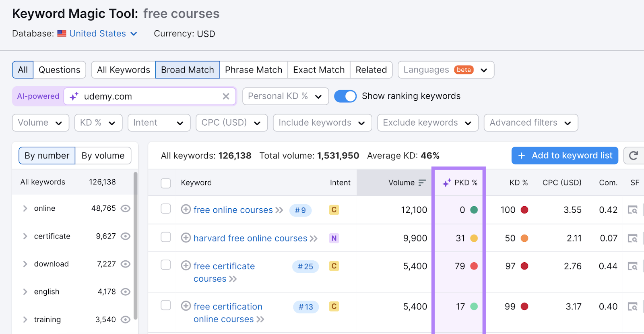The width and height of the screenshot is (644, 334).
Task: Open the Personal KD % dropdown
Action: 285,96
